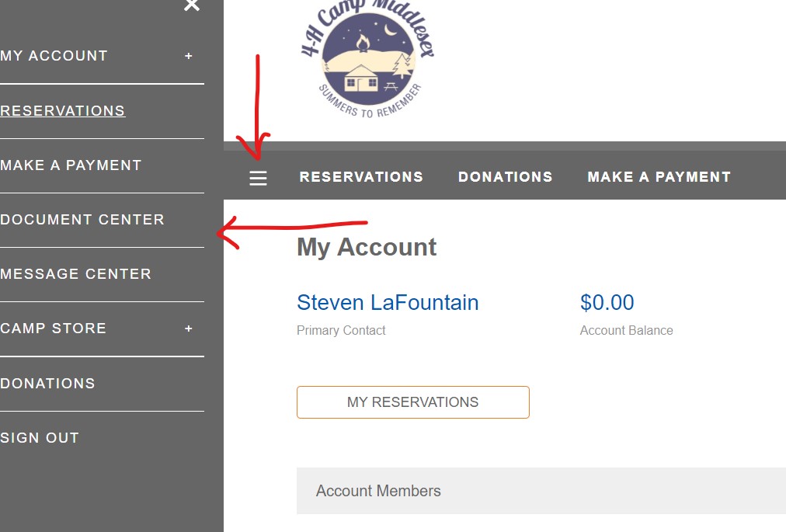The height and width of the screenshot is (532, 786).
Task: Select Make a Payment in the side menu
Action: 71,165
